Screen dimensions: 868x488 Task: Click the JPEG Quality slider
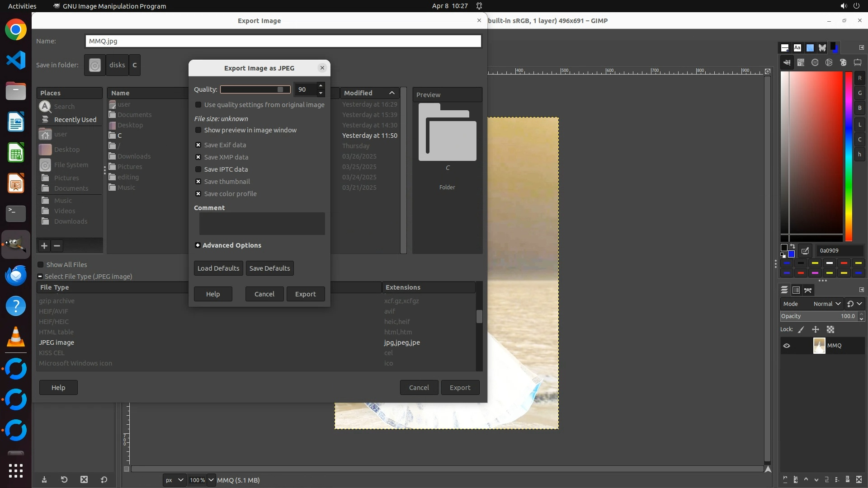(x=255, y=89)
